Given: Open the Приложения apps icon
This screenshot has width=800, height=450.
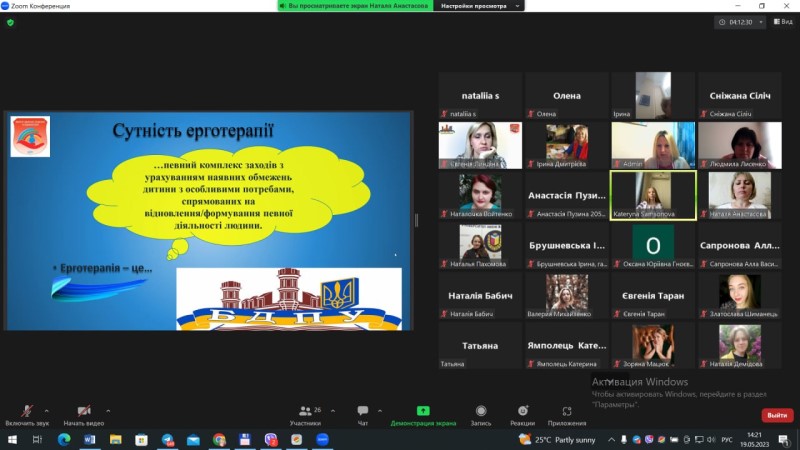Looking at the screenshot, I should coord(567,411).
